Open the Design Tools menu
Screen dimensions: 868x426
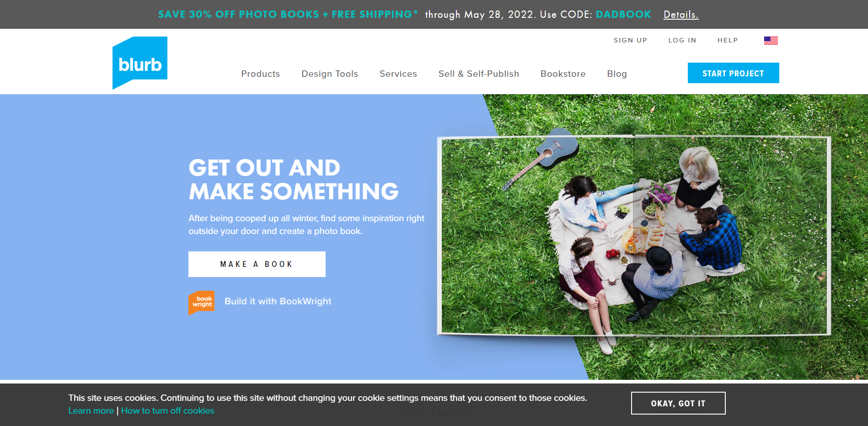coord(330,74)
